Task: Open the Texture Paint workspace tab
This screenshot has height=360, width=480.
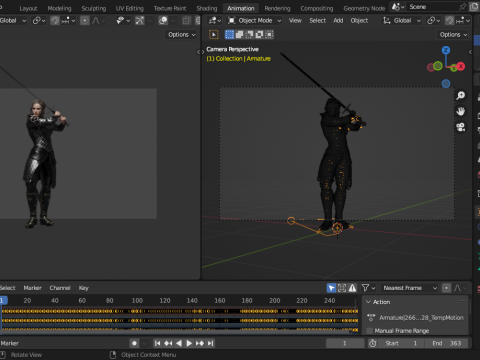Action: coord(170,8)
